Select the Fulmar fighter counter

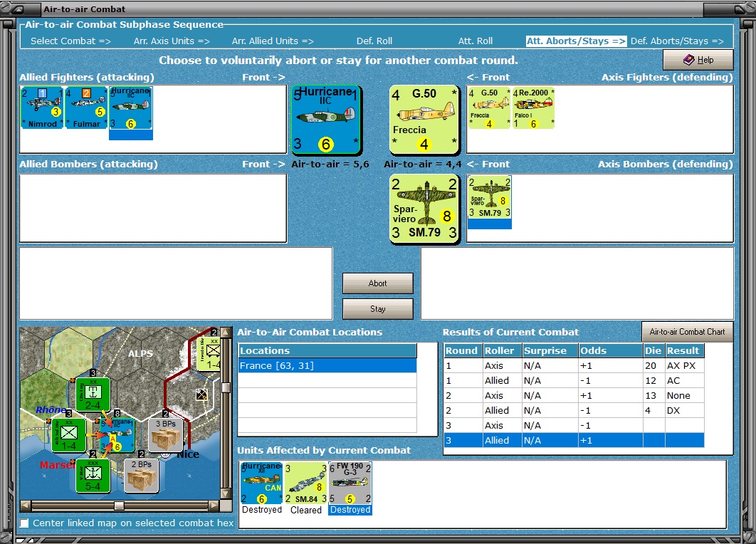point(86,108)
